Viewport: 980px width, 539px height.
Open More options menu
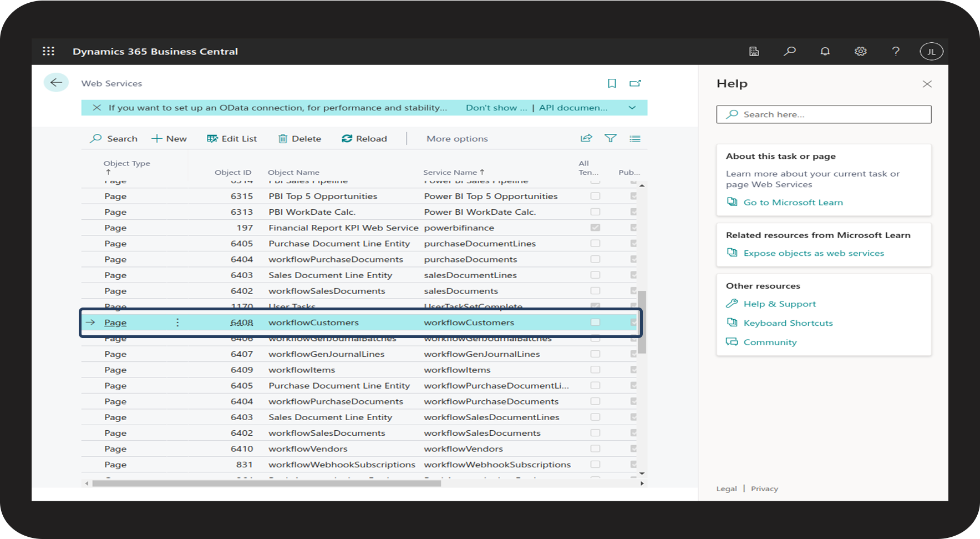pyautogui.click(x=457, y=139)
